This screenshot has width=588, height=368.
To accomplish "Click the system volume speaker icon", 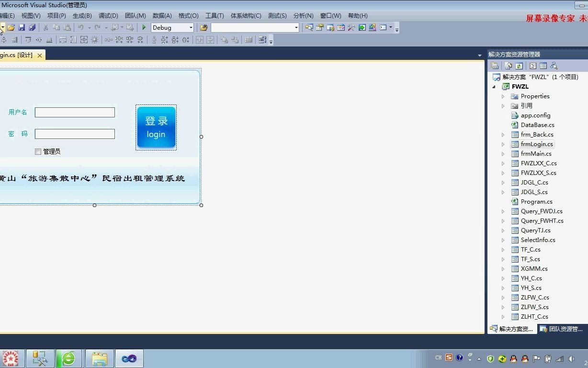I will point(571,358).
